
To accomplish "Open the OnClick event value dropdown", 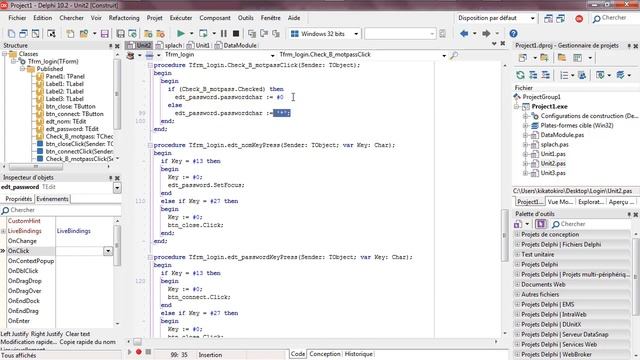I will click(x=108, y=251).
